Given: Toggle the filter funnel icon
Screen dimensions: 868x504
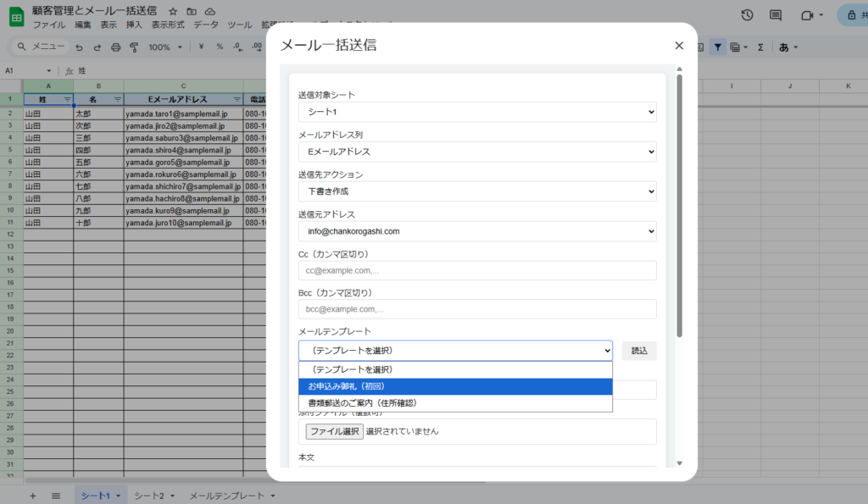Looking at the screenshot, I should pyautogui.click(x=718, y=47).
